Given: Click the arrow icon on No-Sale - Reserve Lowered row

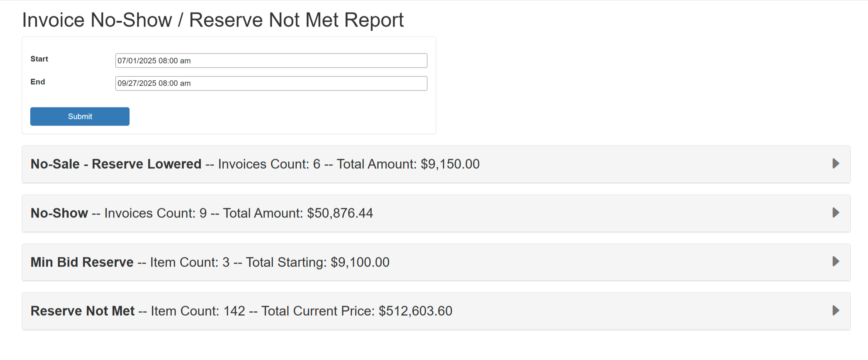Looking at the screenshot, I should pos(836,164).
